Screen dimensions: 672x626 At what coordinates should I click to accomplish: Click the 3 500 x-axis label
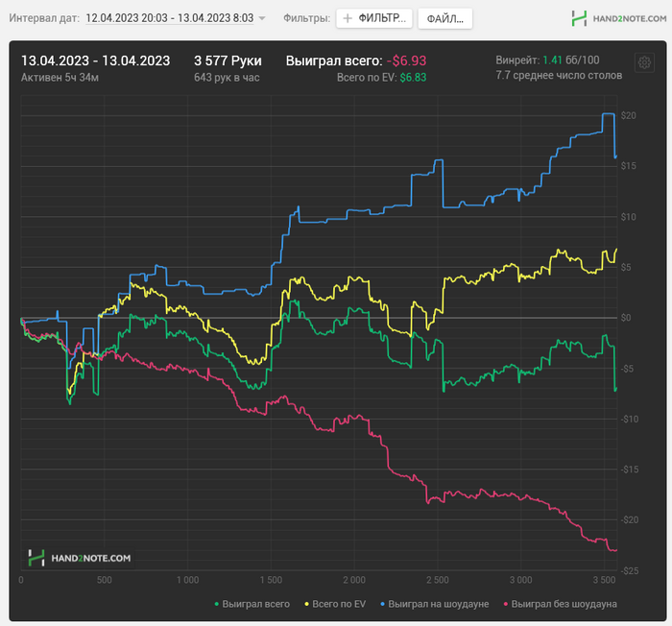click(604, 580)
